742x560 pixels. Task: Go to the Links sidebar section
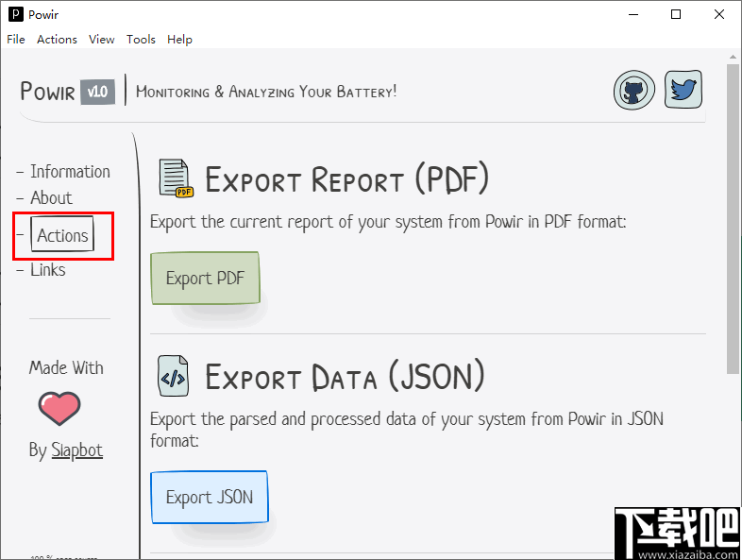(48, 270)
